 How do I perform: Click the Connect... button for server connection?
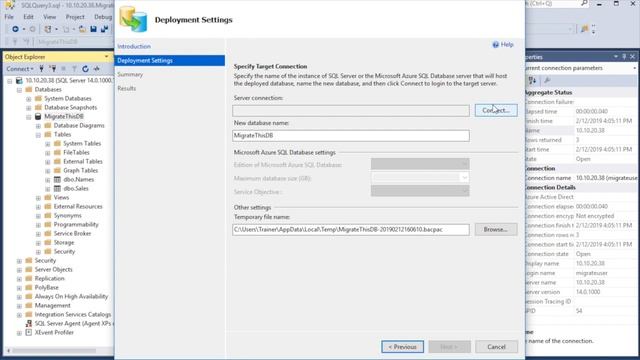[x=496, y=110]
